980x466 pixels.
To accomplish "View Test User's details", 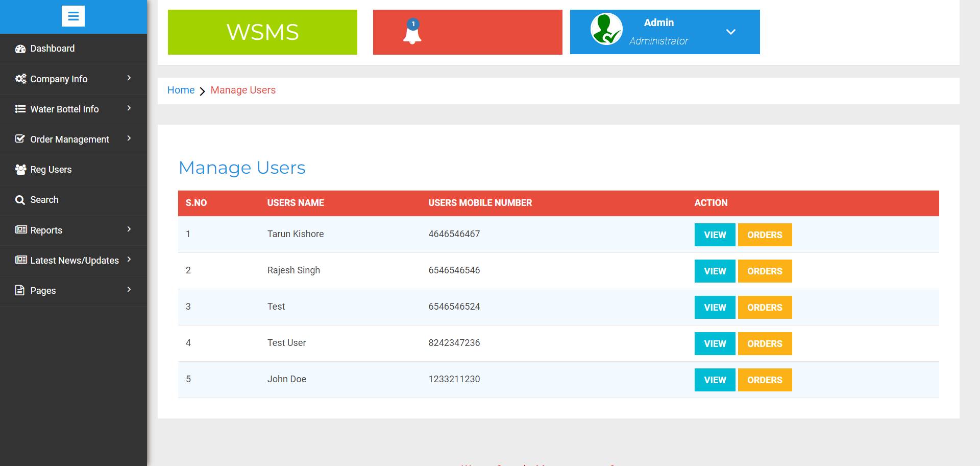I will (x=715, y=343).
